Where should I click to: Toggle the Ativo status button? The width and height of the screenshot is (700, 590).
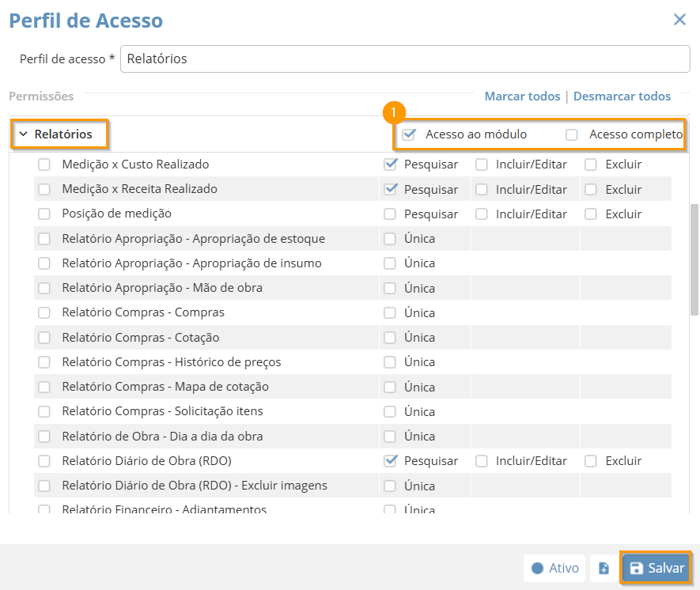pos(554,568)
